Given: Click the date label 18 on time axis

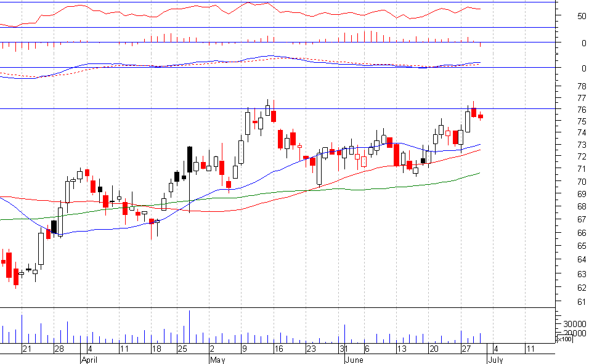Looking at the screenshot, I should coord(156,349).
